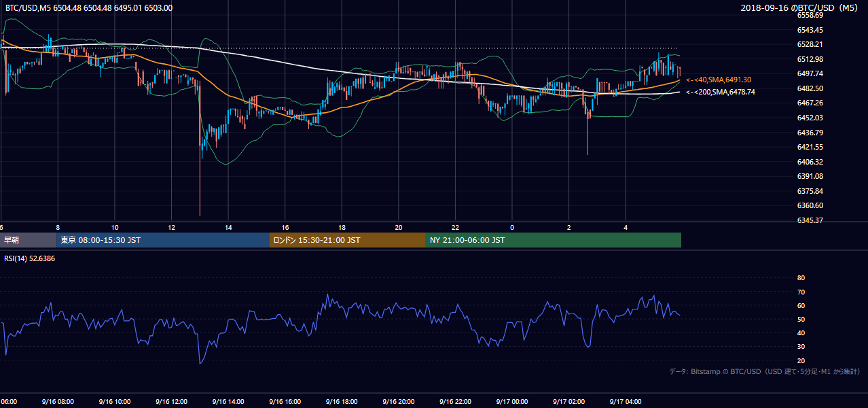Screen dimensions: 868x408
Task: Click hour label 18 under price chart
Action: coord(342,227)
